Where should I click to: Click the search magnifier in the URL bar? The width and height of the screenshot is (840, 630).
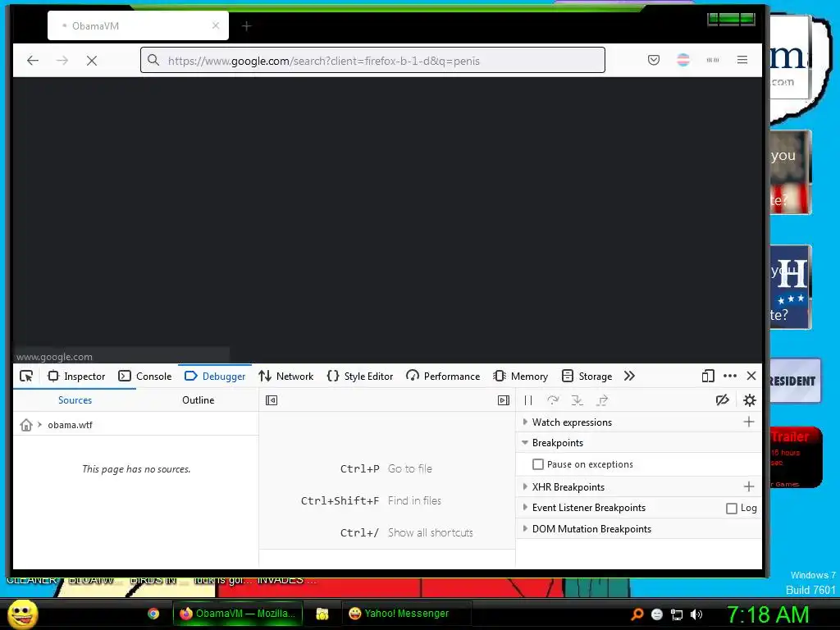[x=153, y=60]
